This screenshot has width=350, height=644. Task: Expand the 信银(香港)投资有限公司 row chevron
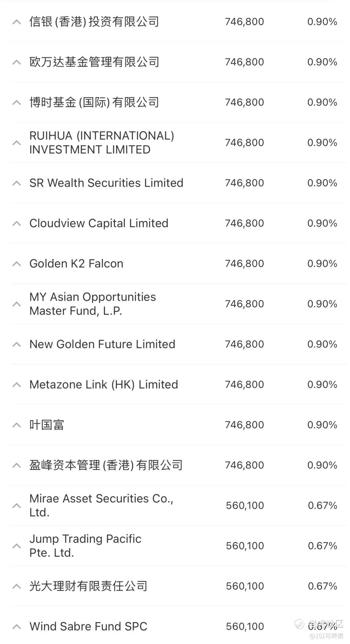[x=17, y=22]
